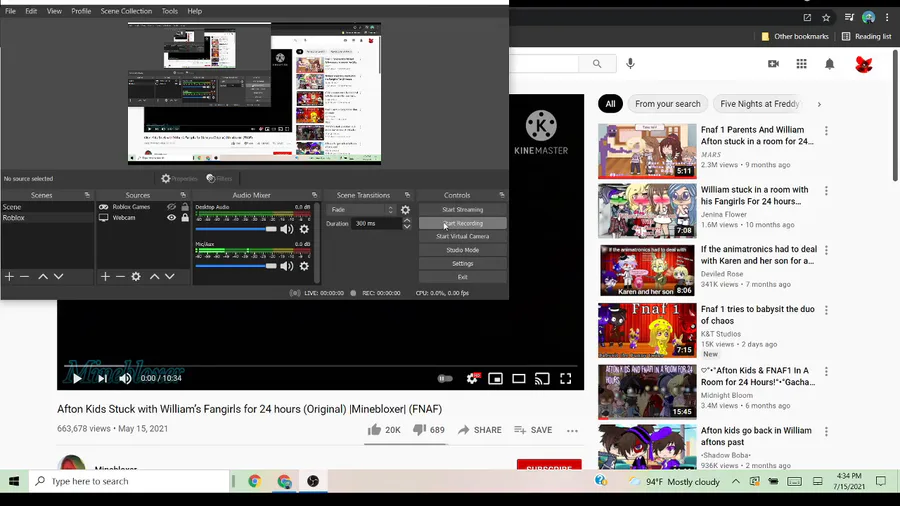This screenshot has width=900, height=506.
Task: Mute the Mic/Aux speaker icon
Action: click(x=286, y=266)
